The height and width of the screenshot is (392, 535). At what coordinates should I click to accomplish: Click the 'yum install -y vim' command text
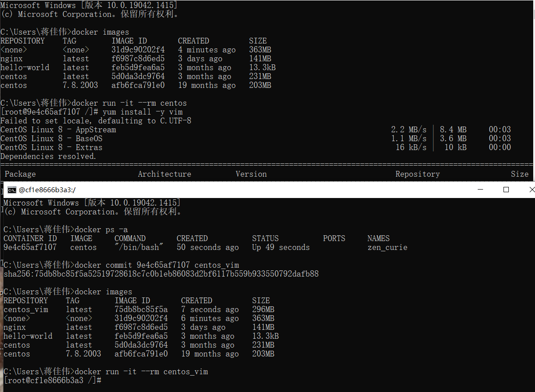click(x=143, y=112)
